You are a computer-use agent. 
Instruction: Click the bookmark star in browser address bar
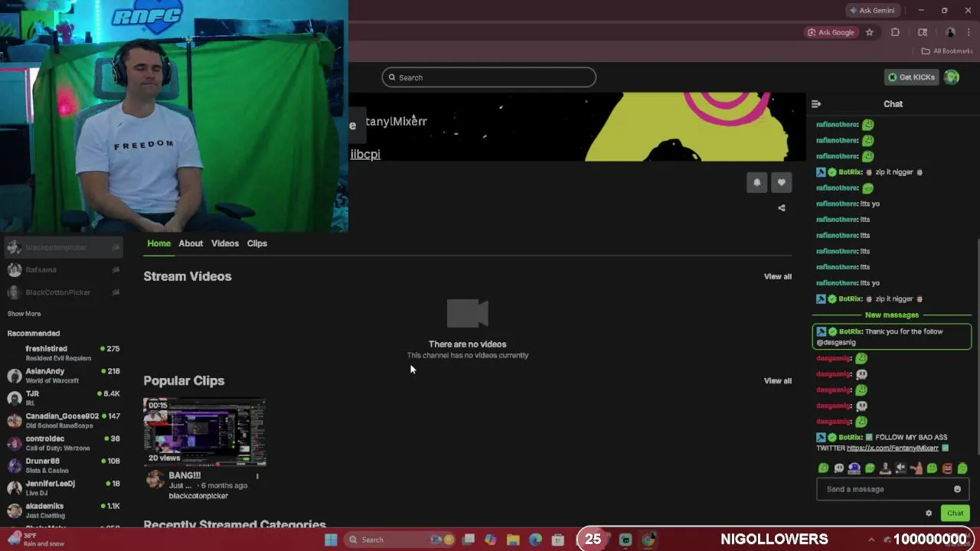pos(870,32)
